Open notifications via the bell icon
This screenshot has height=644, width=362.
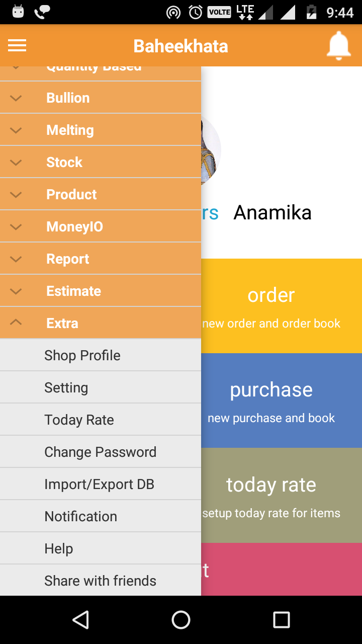pyautogui.click(x=338, y=46)
